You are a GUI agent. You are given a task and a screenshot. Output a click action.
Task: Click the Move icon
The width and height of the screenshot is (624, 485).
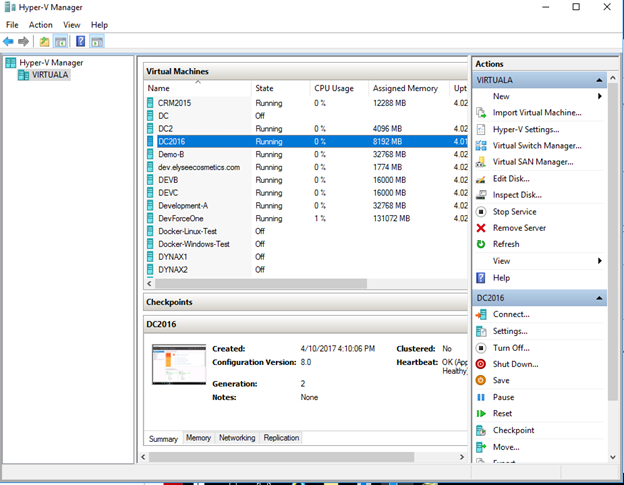click(481, 447)
